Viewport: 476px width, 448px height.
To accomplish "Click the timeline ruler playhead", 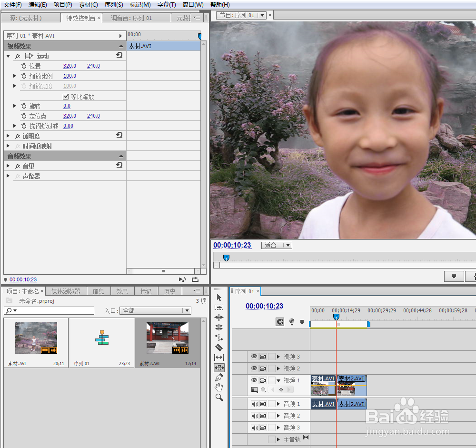I will (336, 317).
